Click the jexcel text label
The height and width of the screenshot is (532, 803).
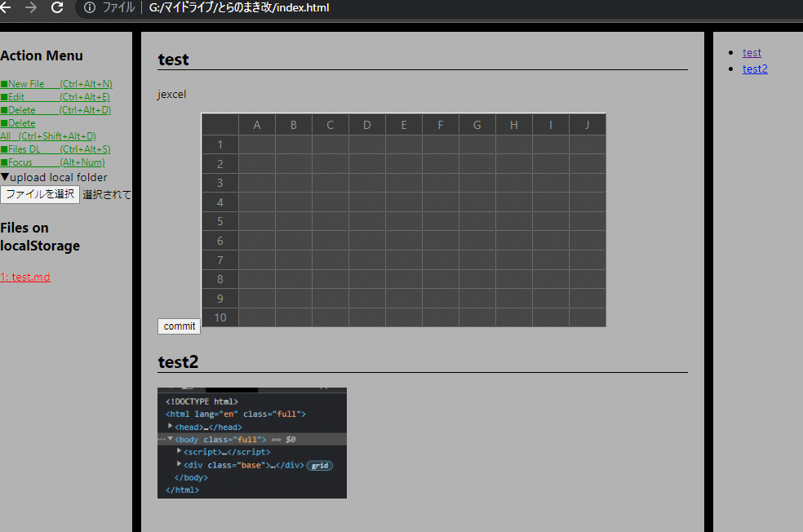click(x=171, y=94)
